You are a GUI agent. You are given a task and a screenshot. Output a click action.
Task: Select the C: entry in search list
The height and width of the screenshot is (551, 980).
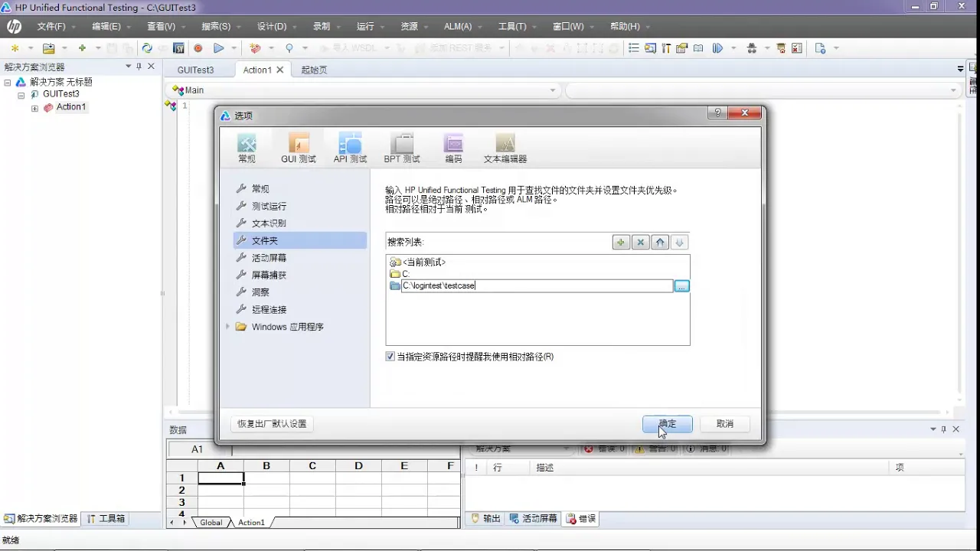tap(406, 274)
